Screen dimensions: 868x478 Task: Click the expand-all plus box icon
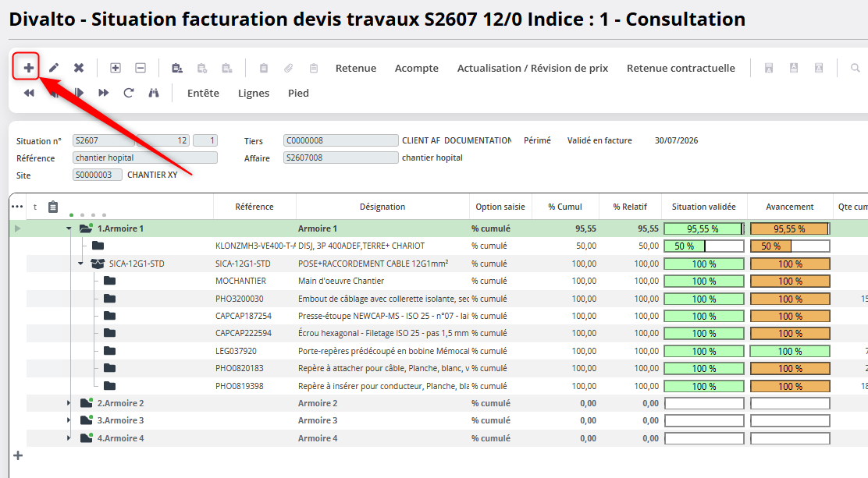click(116, 68)
